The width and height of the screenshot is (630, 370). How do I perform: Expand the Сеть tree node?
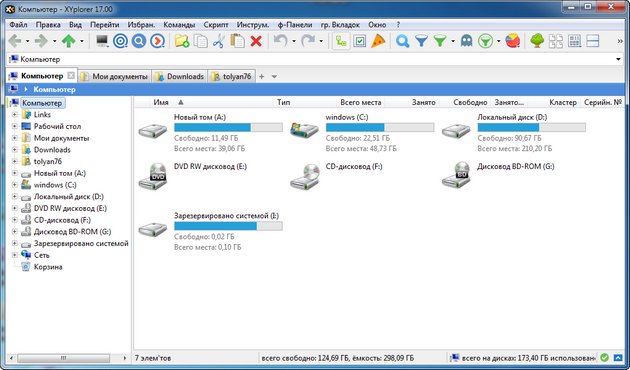click(x=14, y=255)
